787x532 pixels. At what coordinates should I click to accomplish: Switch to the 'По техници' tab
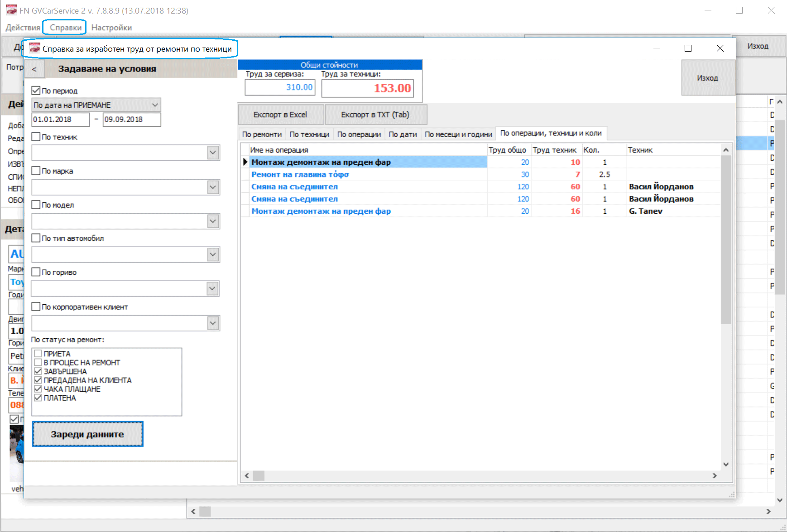click(309, 134)
